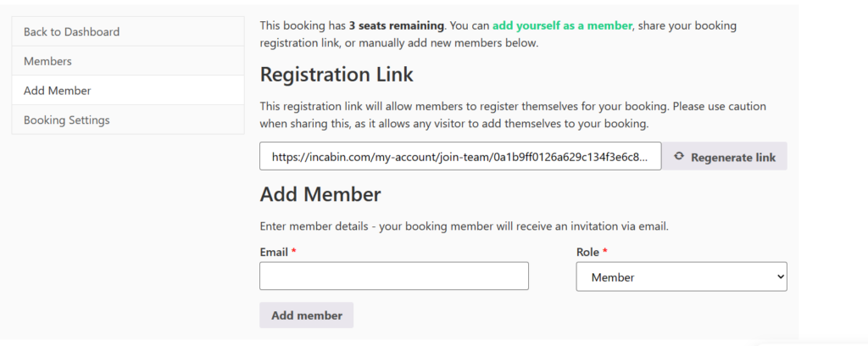
Task: Open the Members sidebar item
Action: click(x=47, y=61)
